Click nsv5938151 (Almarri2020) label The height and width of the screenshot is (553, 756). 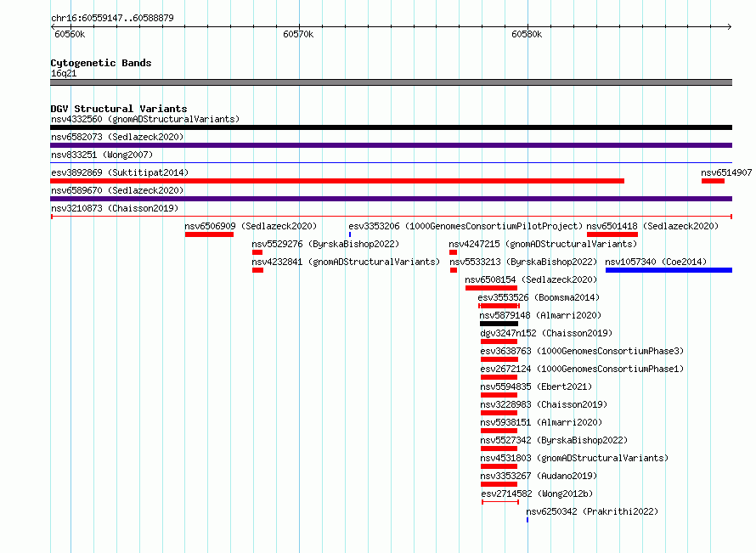(x=541, y=422)
